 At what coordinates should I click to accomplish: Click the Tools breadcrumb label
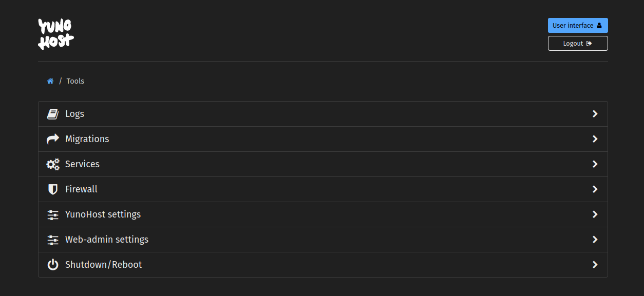click(x=75, y=81)
